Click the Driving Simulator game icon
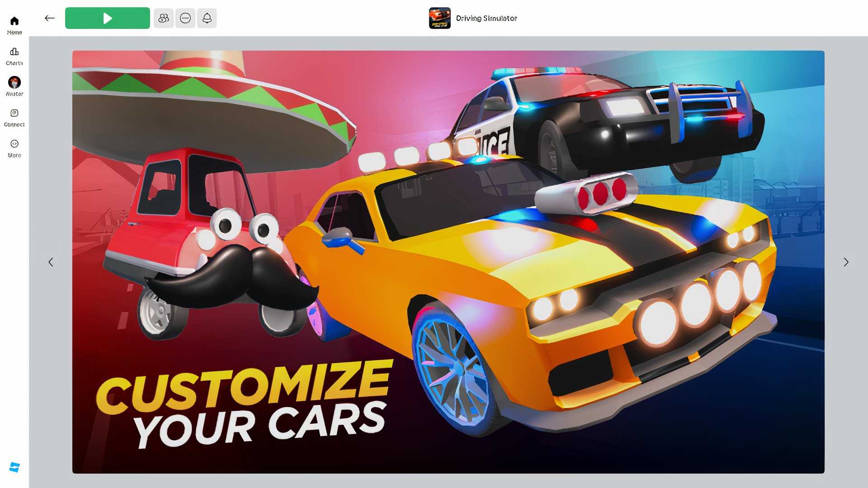The width and height of the screenshot is (868, 488). click(440, 18)
